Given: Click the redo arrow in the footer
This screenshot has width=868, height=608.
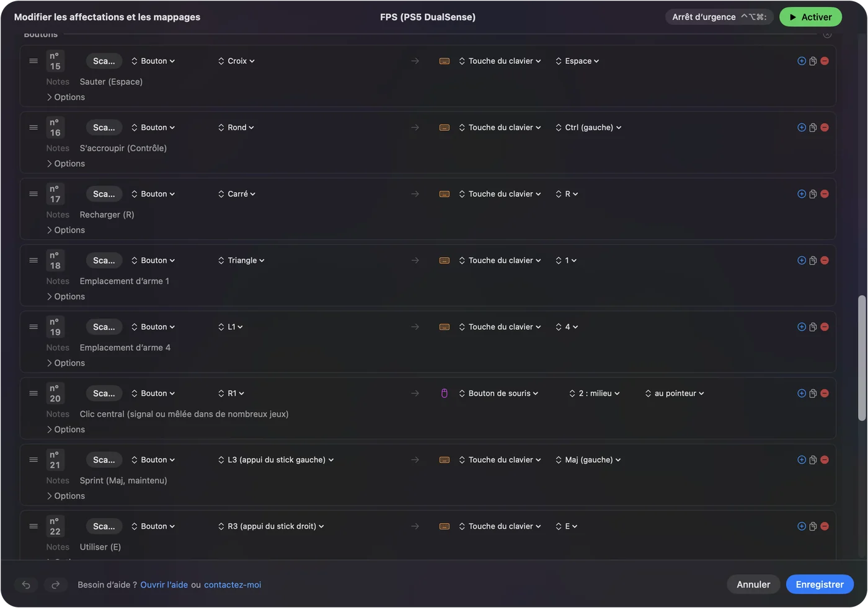Looking at the screenshot, I should point(55,584).
